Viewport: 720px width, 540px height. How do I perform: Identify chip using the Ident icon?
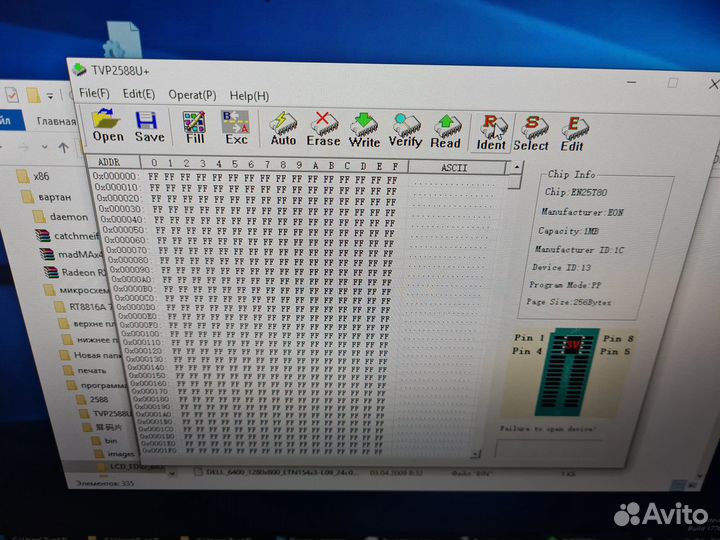click(491, 133)
